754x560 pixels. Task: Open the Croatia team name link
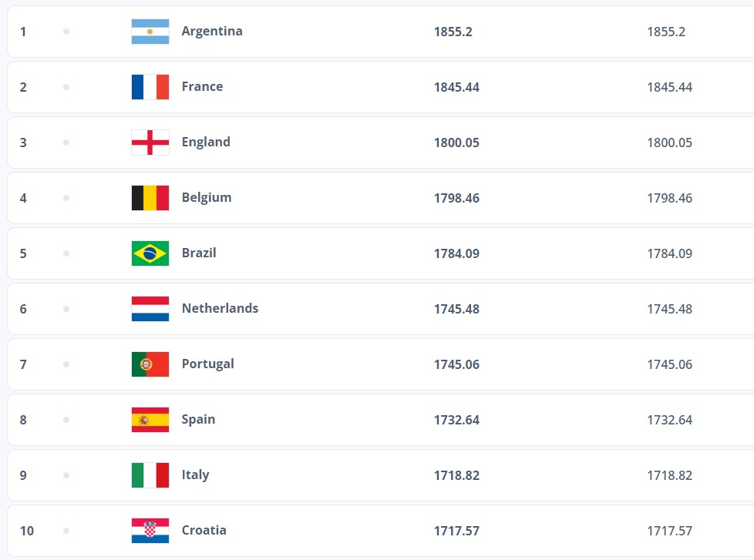[204, 531]
